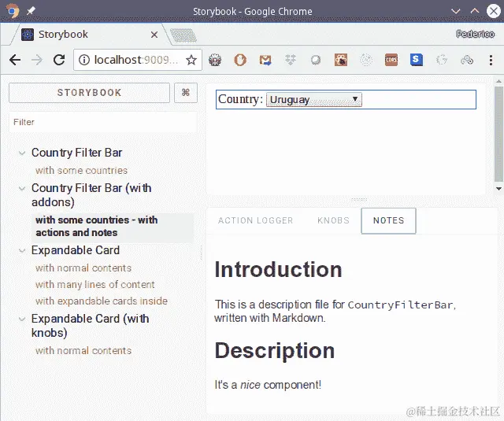The height and width of the screenshot is (421, 504).
Task: Collapse the Expandable Card group
Action: coord(76,250)
